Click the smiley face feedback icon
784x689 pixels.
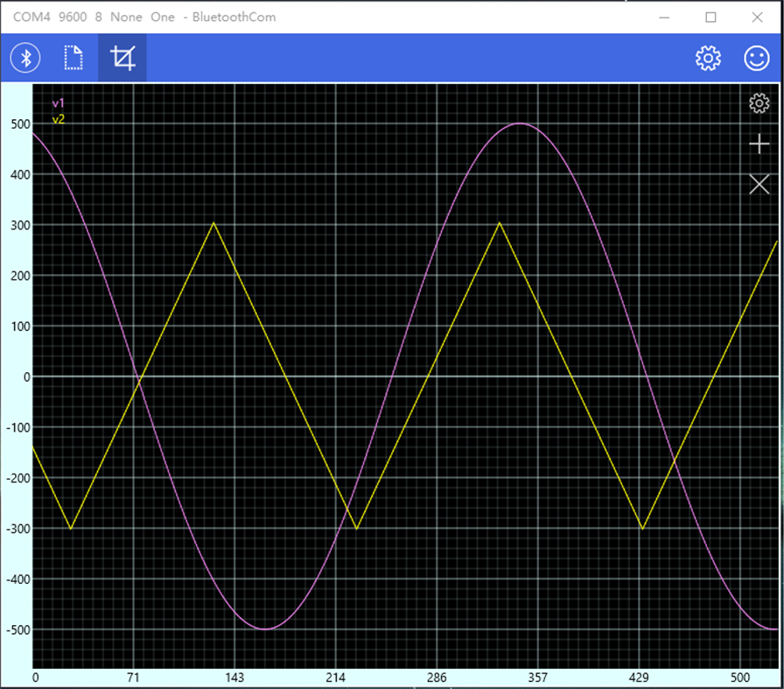point(757,58)
